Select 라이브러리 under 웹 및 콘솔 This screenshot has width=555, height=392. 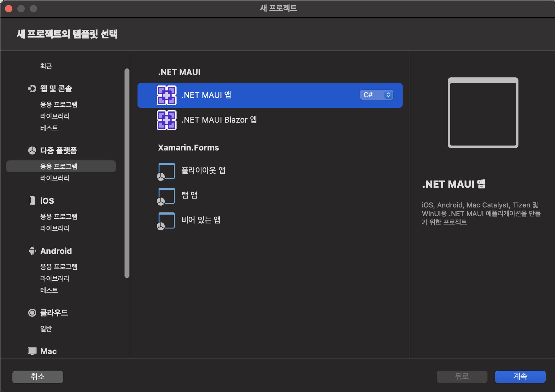pos(55,116)
